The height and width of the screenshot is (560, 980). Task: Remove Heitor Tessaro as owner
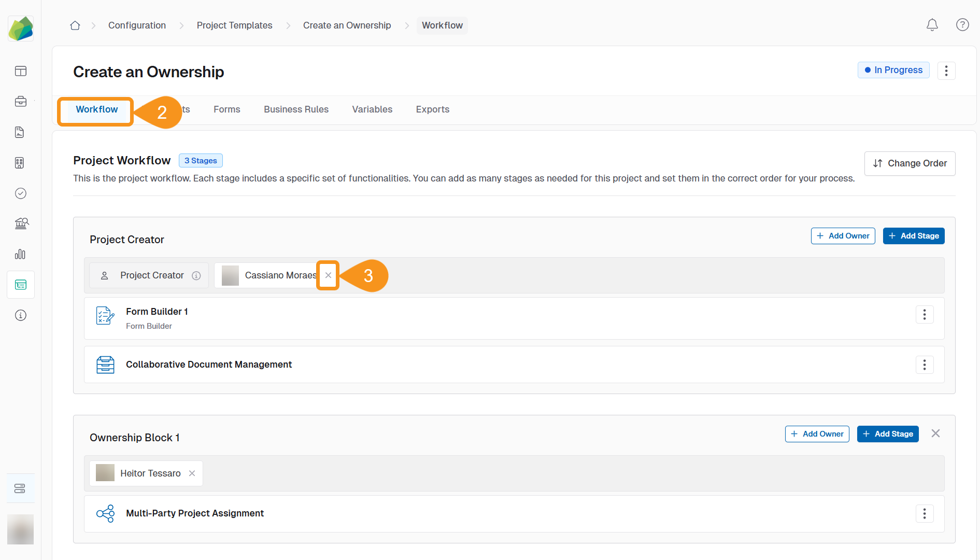[x=192, y=473]
